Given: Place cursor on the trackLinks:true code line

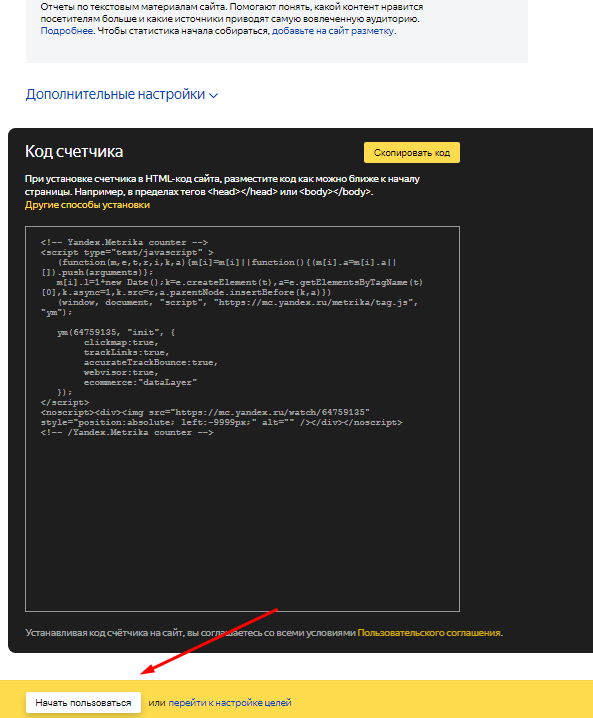Looking at the screenshot, I should coord(126,353).
